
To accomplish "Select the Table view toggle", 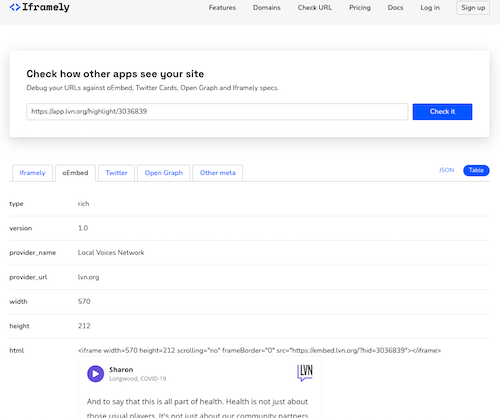I will tap(476, 170).
